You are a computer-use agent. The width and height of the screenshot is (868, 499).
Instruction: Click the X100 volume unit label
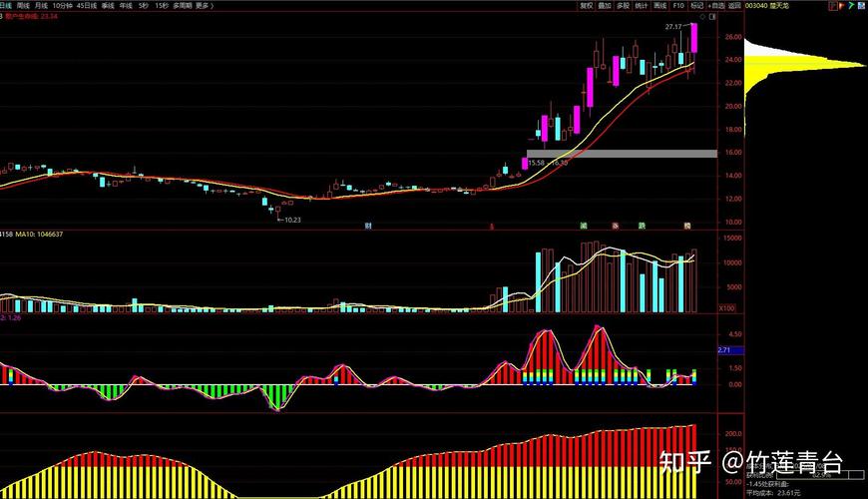click(x=727, y=308)
